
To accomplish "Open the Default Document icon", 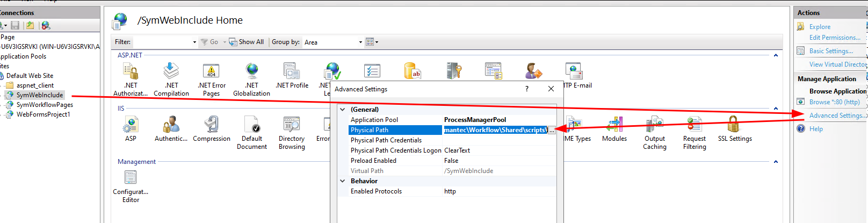I will pyautogui.click(x=251, y=125).
